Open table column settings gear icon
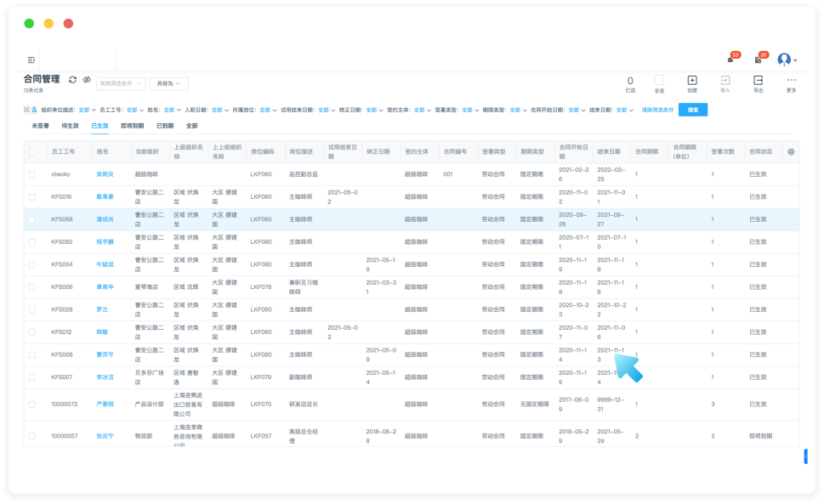 [x=791, y=151]
